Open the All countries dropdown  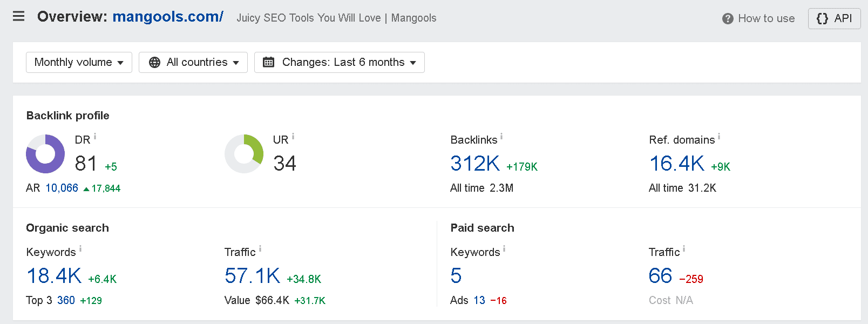tap(193, 62)
